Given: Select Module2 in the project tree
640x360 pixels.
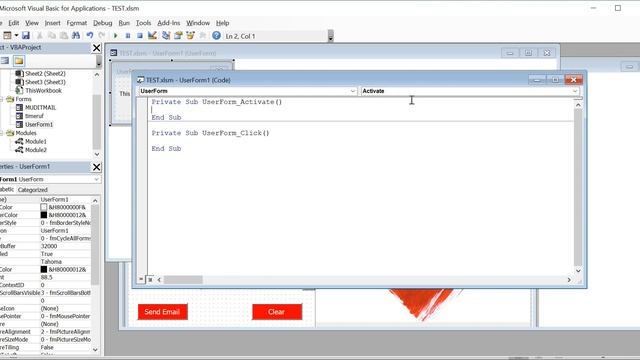Looking at the screenshot, I should pos(36,150).
